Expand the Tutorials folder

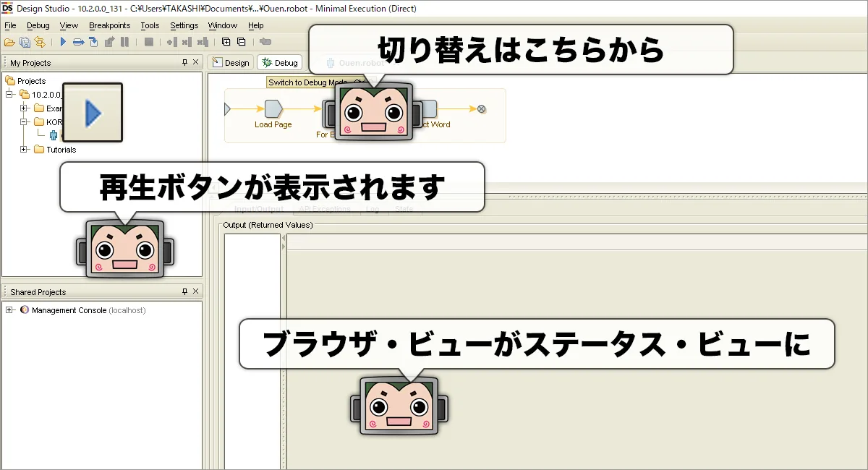pos(24,150)
